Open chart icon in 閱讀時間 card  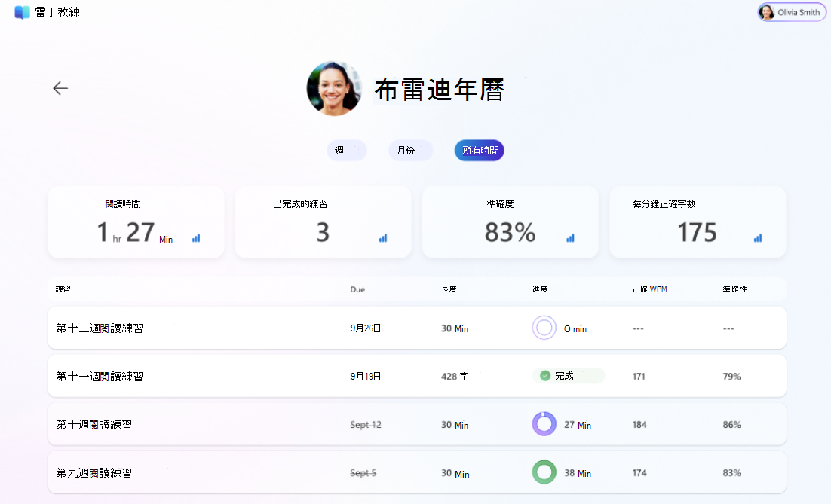(x=196, y=238)
